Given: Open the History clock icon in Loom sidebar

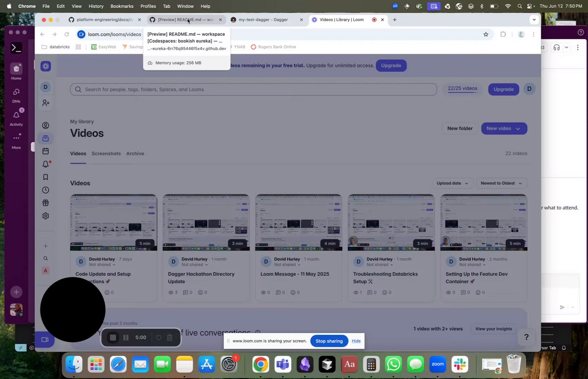Looking at the screenshot, I should tap(45, 190).
